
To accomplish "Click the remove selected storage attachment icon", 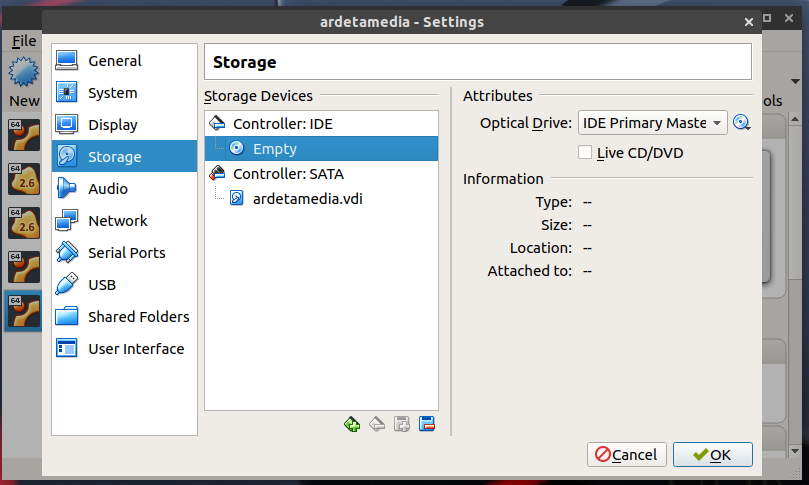I will click(x=427, y=424).
